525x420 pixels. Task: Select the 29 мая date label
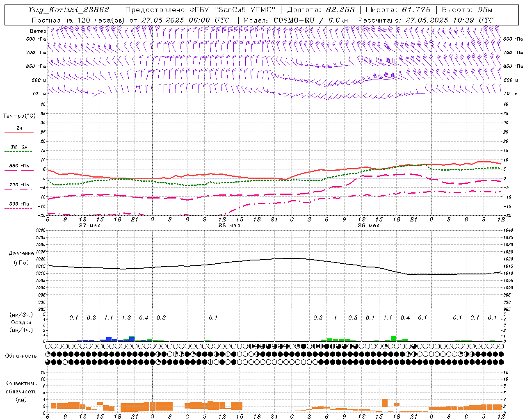(x=368, y=226)
